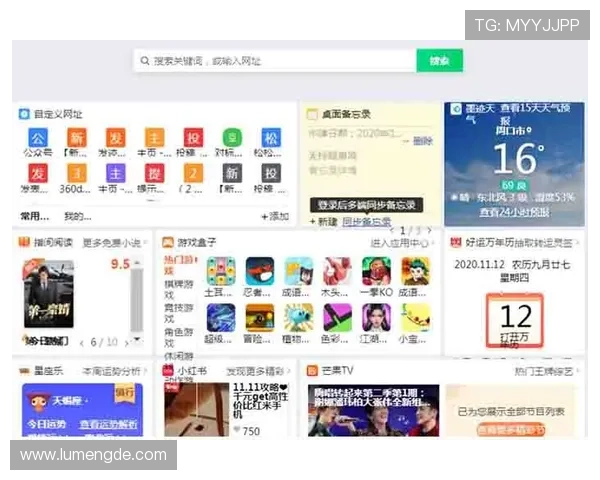600x480 pixels.
Task: Go to previous novel page arrow
Action: [x=82, y=343]
